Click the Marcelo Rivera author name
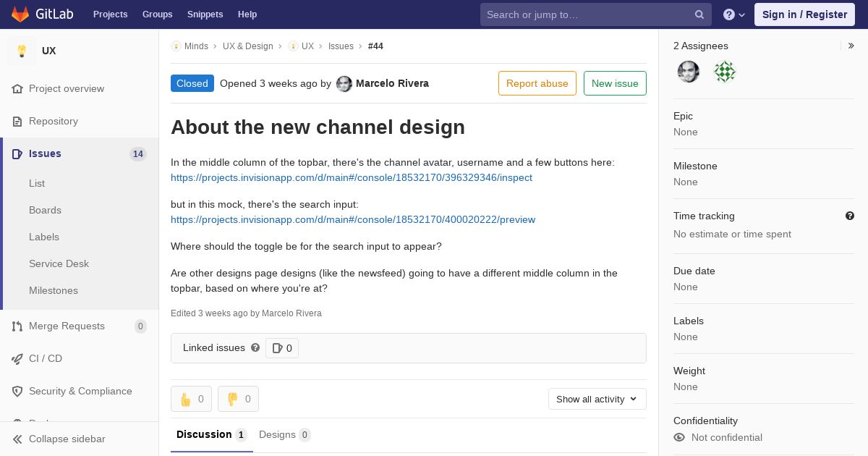 [x=392, y=83]
